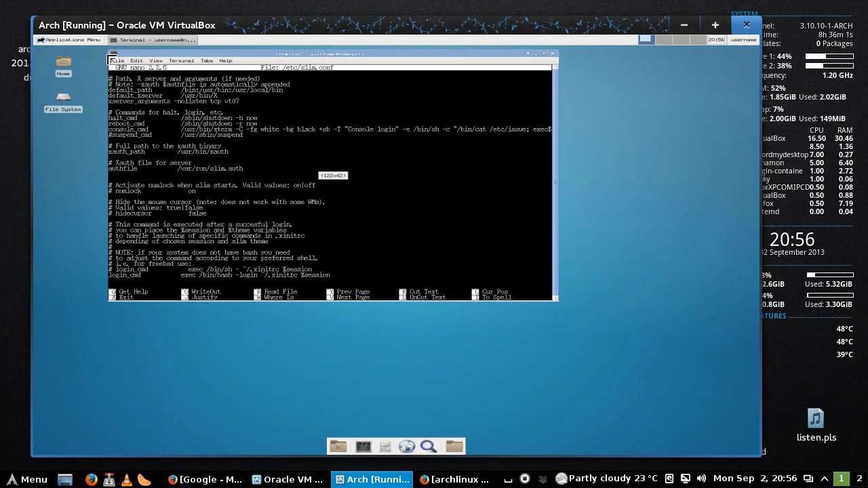
Task: Open the File System desktop icon
Action: click(63, 102)
